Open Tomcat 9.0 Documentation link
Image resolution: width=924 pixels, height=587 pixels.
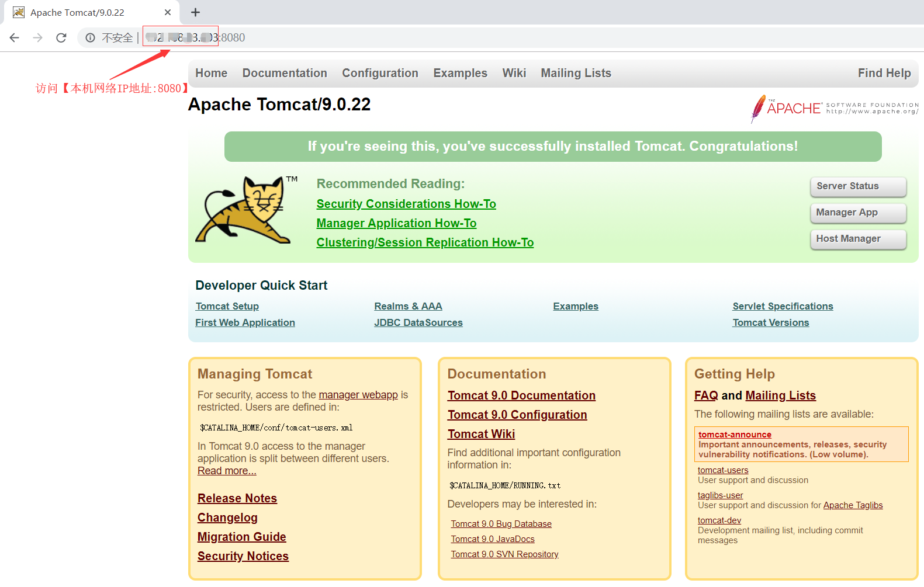point(521,395)
